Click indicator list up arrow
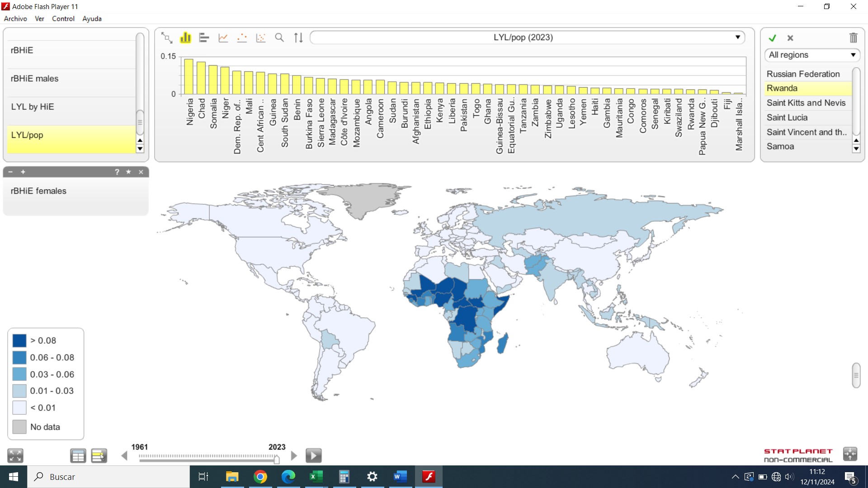Screen dimensions: 868x488 click(140, 141)
